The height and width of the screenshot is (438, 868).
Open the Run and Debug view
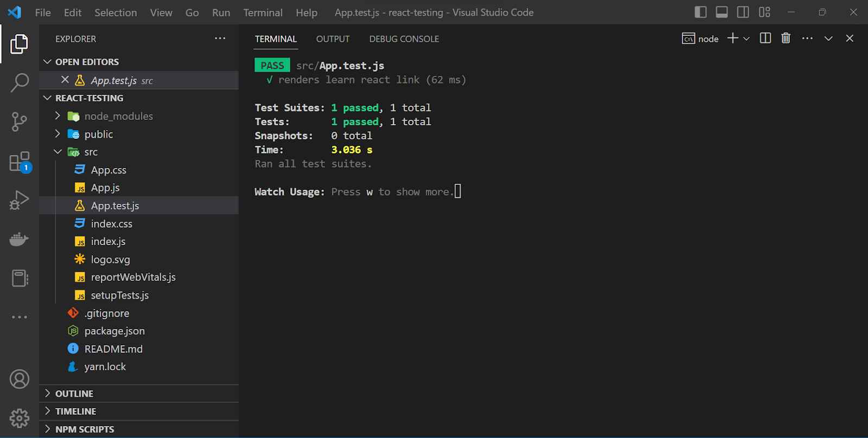20,200
